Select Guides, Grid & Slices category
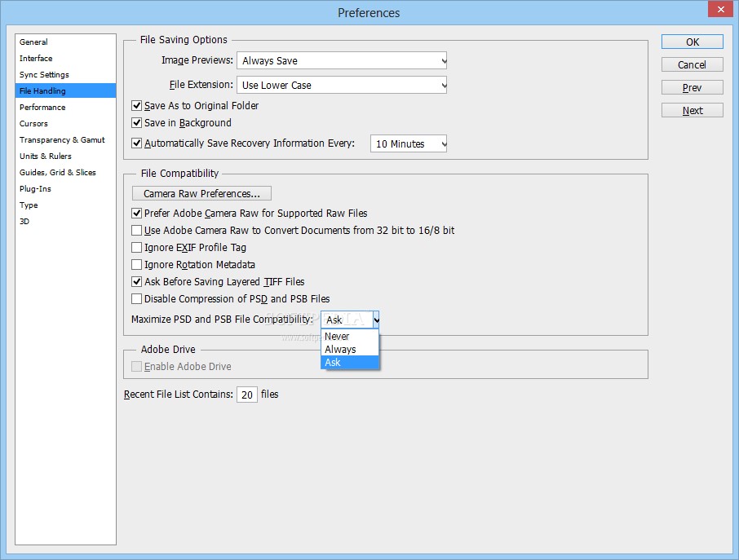 point(65,172)
